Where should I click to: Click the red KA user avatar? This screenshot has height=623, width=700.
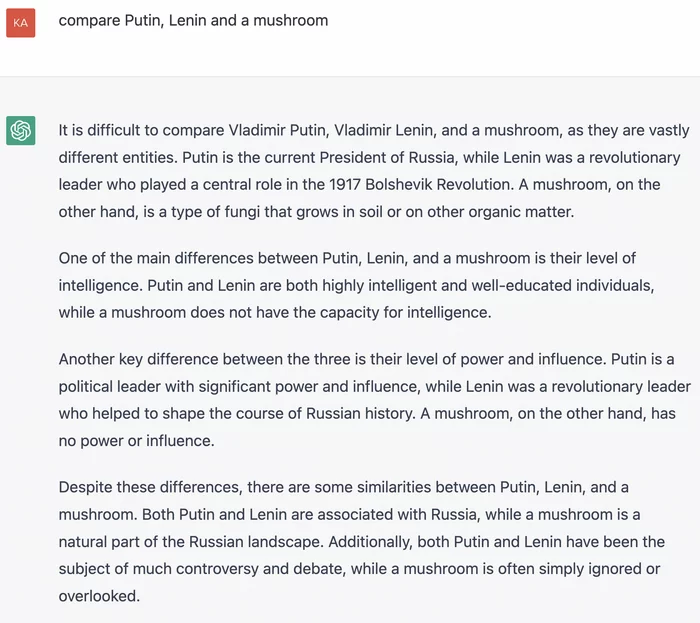click(21, 23)
